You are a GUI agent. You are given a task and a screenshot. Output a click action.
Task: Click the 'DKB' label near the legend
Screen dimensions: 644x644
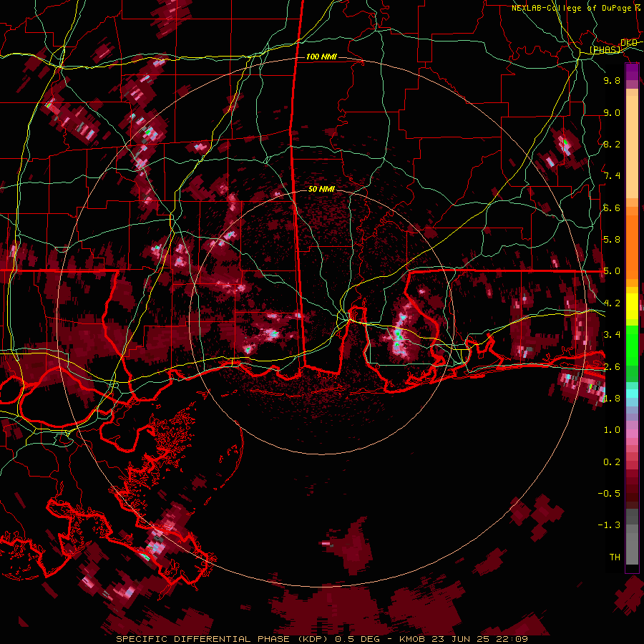[628, 43]
